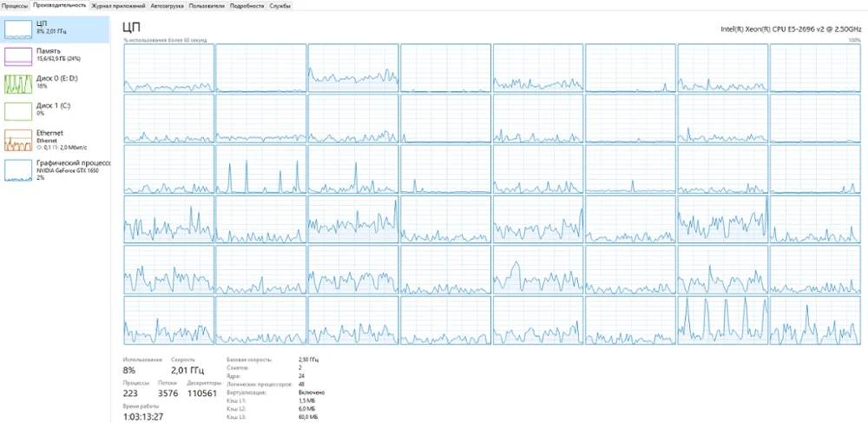Switch to the Процессы tab
Viewport: 868px width, 423px height.
coord(15,5)
